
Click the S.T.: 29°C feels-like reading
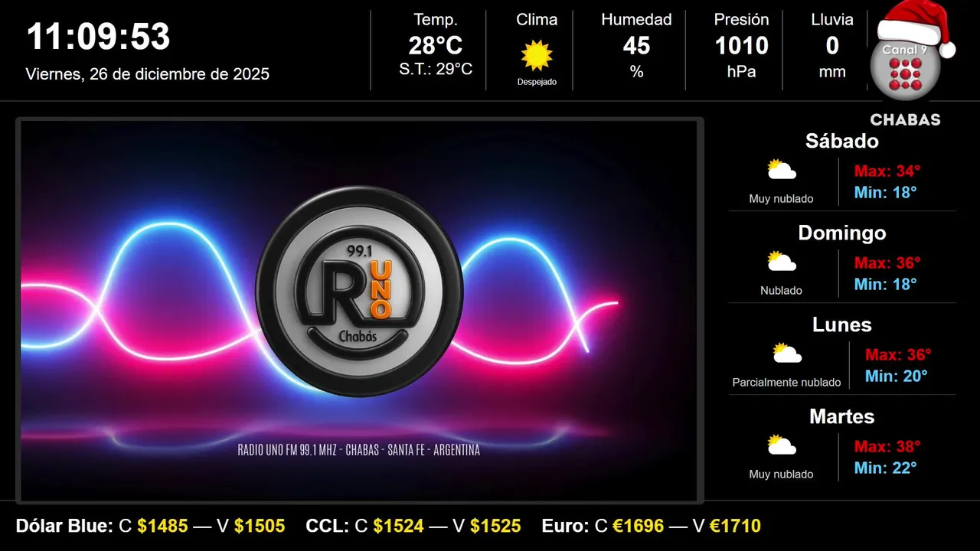click(x=436, y=69)
